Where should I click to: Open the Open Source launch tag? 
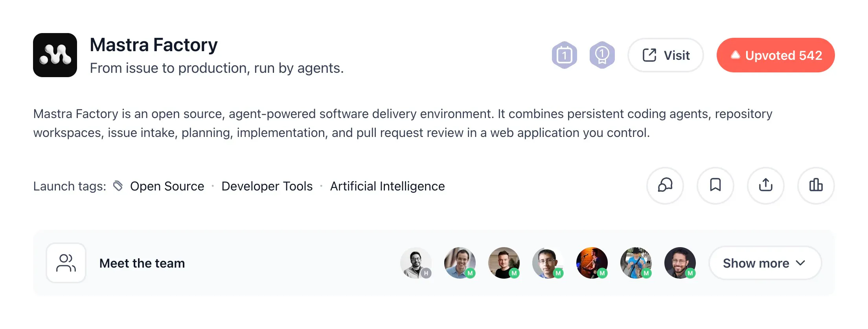pyautogui.click(x=167, y=186)
